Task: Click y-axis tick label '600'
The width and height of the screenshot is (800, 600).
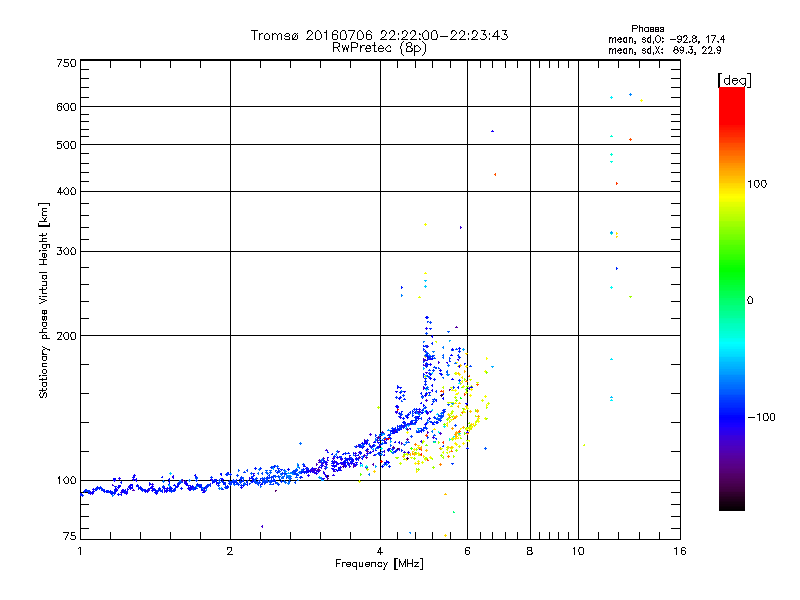Action: 66,107
